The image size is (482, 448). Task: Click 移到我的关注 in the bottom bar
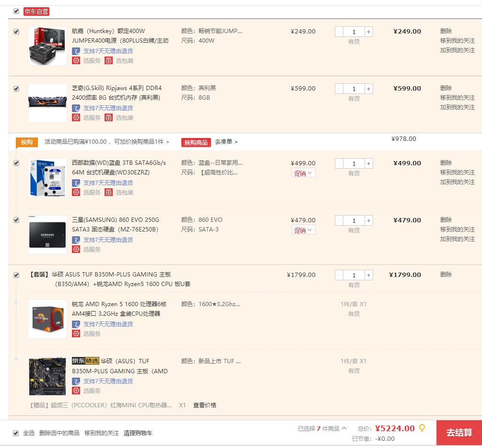pos(102,433)
